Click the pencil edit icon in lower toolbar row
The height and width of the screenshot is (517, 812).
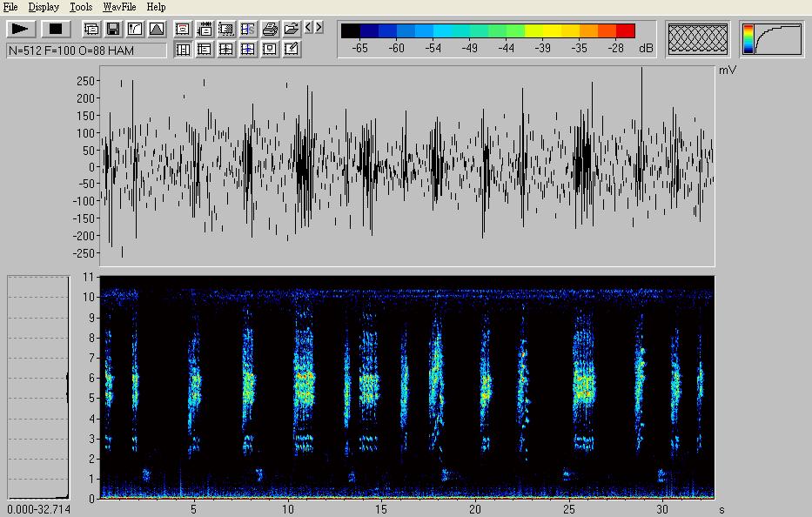(292, 50)
